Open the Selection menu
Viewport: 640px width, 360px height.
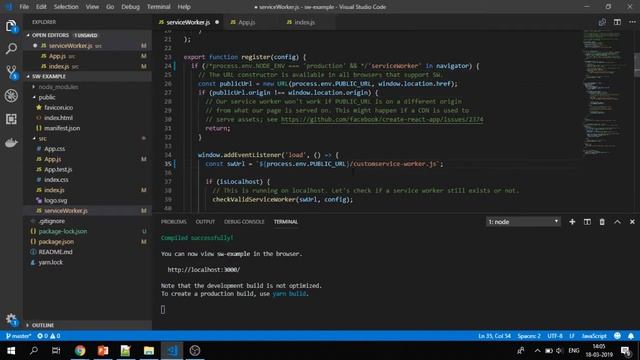(66, 7)
